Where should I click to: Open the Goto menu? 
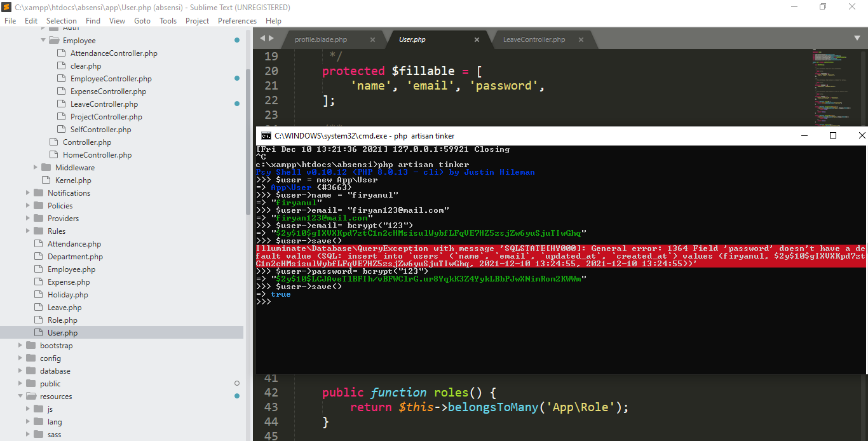(x=142, y=20)
